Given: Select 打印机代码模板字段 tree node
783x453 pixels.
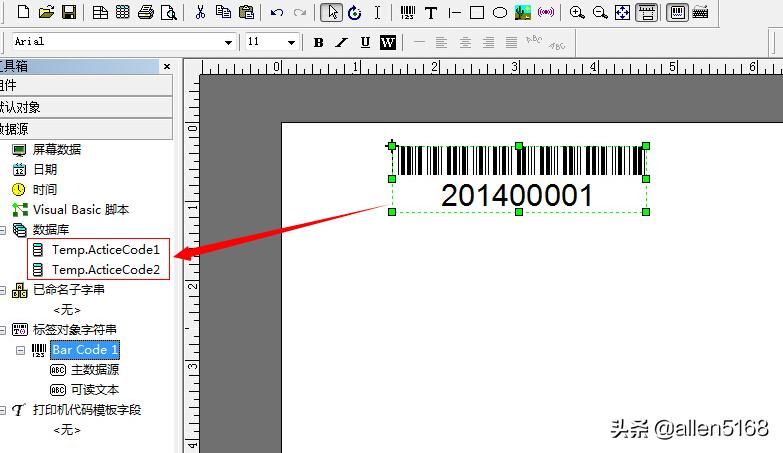Looking at the screenshot, I should click(x=87, y=410).
